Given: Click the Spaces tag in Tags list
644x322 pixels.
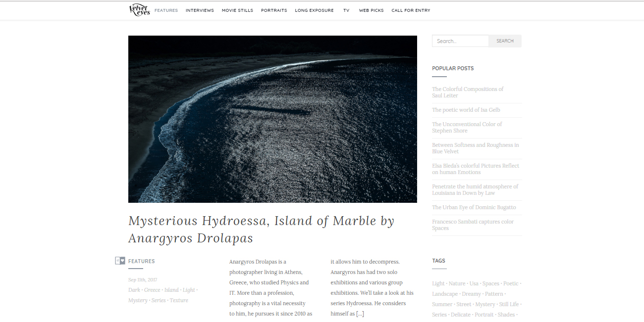Looking at the screenshot, I should (491, 283).
